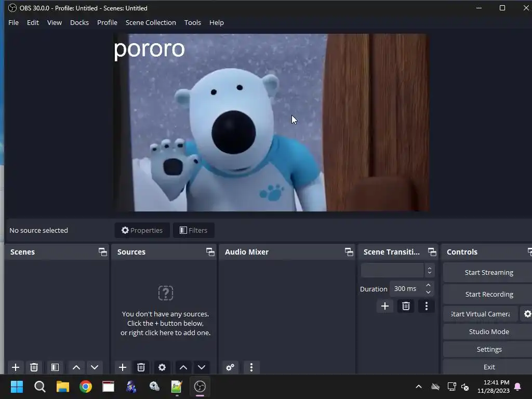Open Audio Mixer three-dot menu
532x399 pixels.
(251, 367)
